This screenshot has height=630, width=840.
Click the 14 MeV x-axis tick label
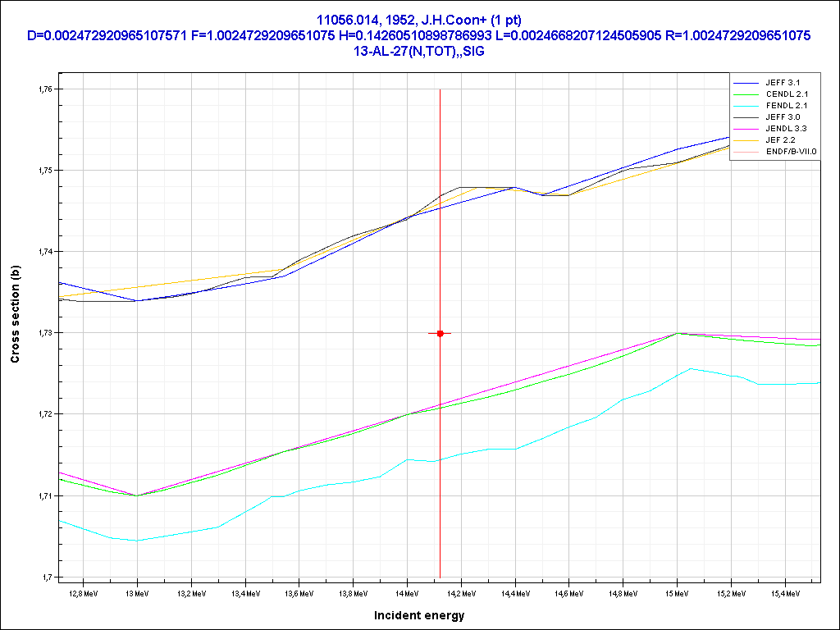[x=406, y=591]
